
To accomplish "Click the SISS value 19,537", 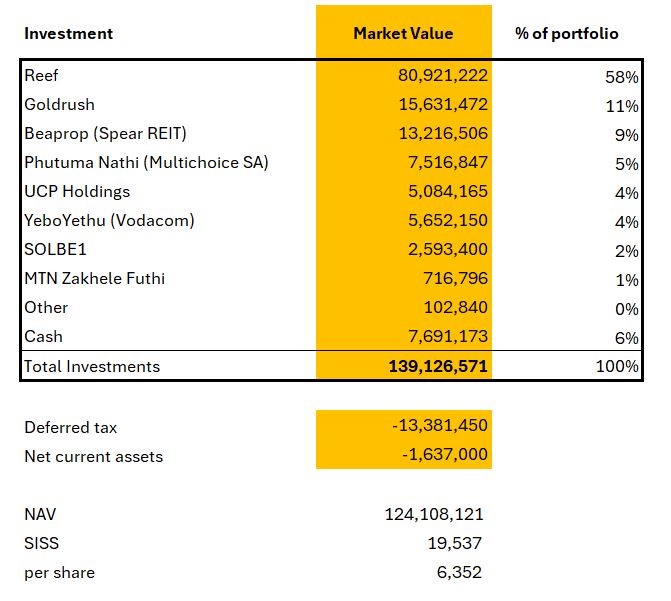I will [x=454, y=543].
